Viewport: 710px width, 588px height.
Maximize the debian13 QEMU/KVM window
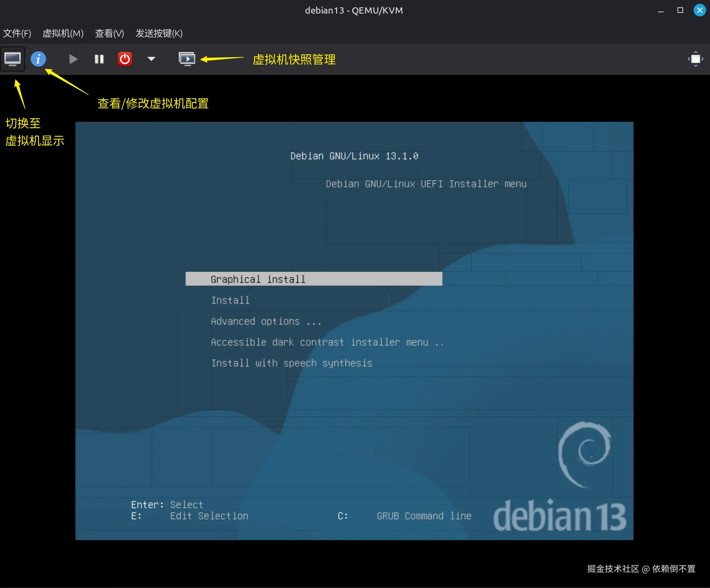click(x=680, y=10)
